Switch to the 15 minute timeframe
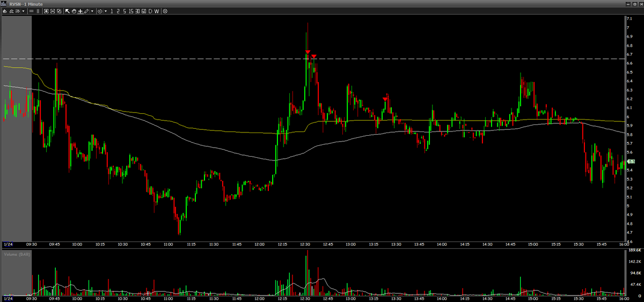Image resolution: width=644 pixels, height=302 pixels. [131, 11]
